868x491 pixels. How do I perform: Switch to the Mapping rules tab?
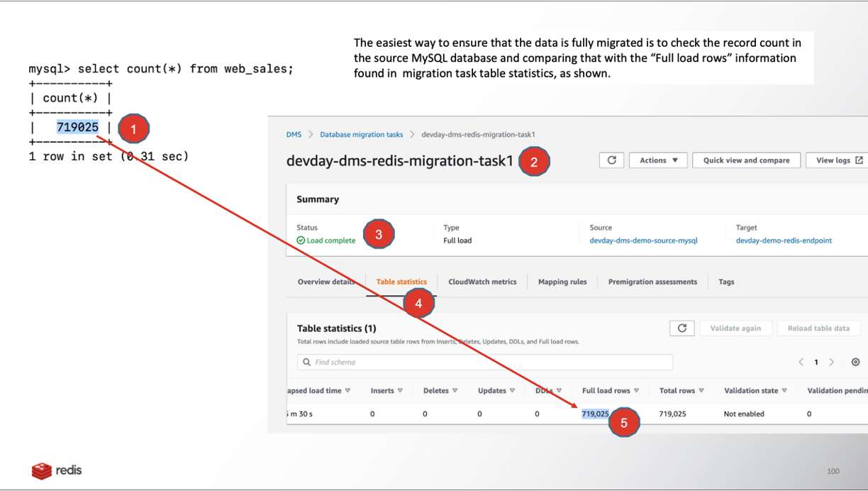pyautogui.click(x=562, y=282)
